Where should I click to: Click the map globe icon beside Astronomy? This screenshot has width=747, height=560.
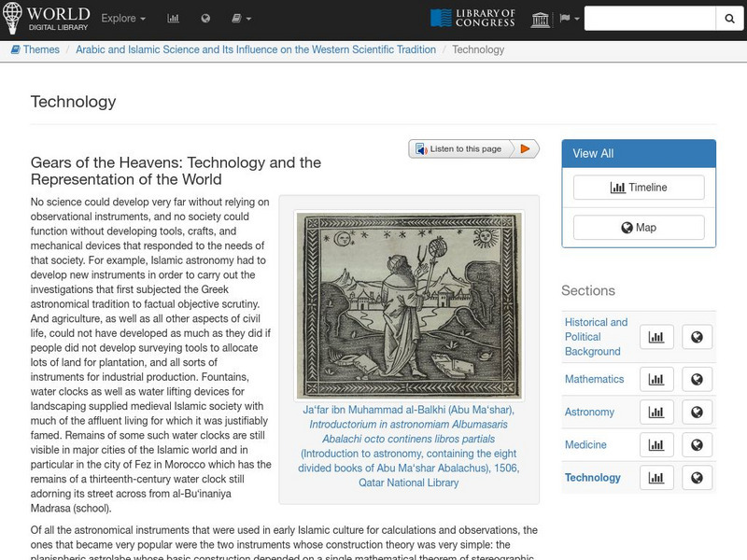(698, 412)
